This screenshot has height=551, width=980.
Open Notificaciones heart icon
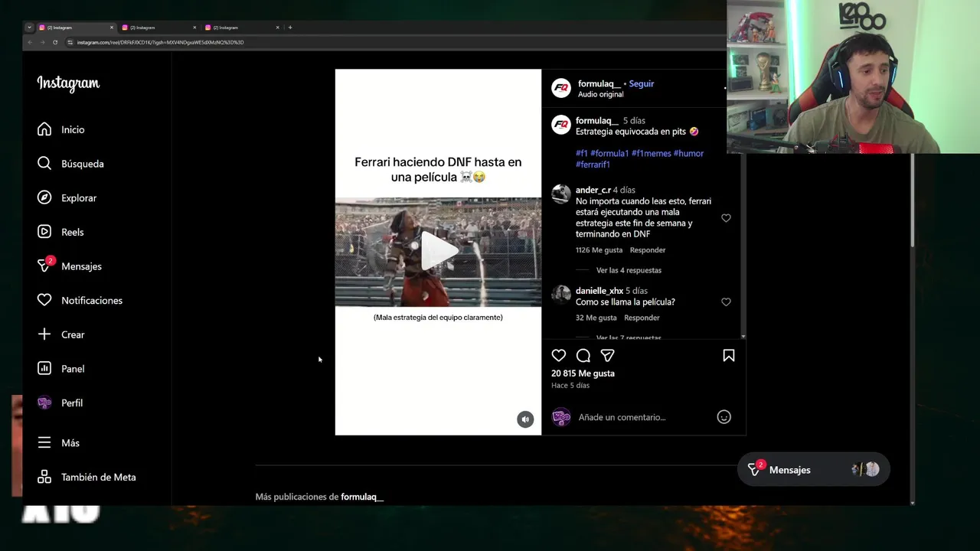(x=44, y=300)
